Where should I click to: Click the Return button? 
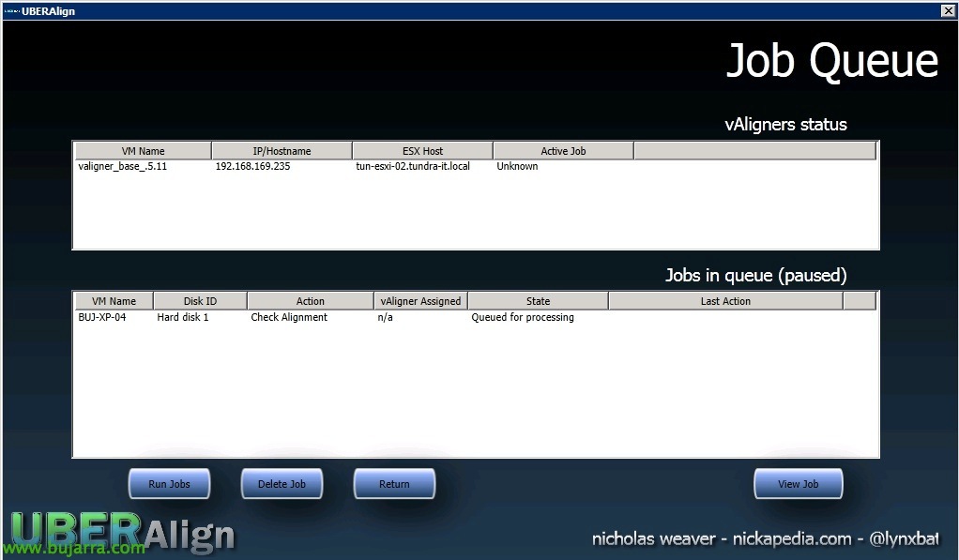394,484
